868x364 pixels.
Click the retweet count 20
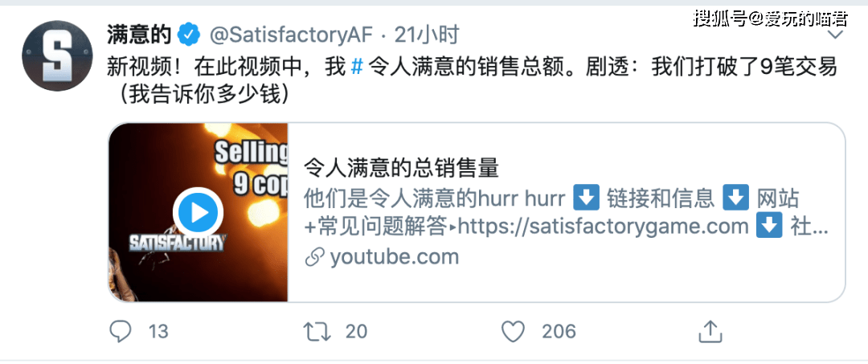[357, 332]
